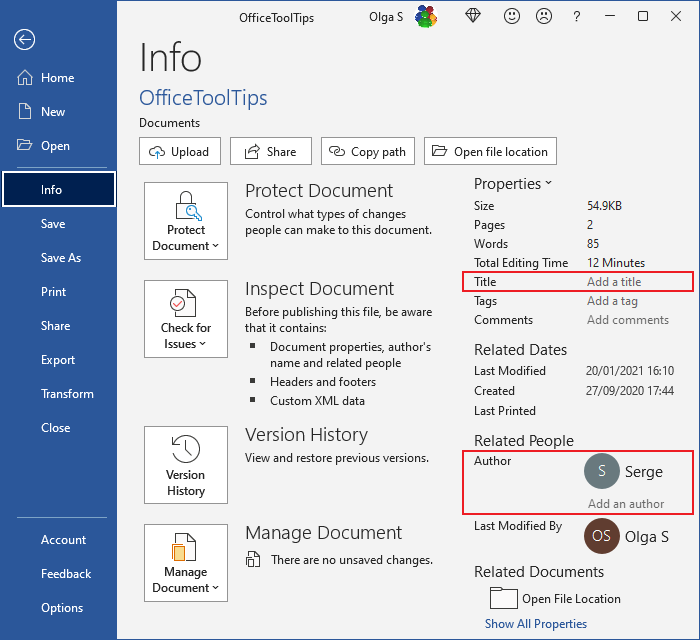Click the small document icon beside unsaved changes

pyautogui.click(x=253, y=559)
